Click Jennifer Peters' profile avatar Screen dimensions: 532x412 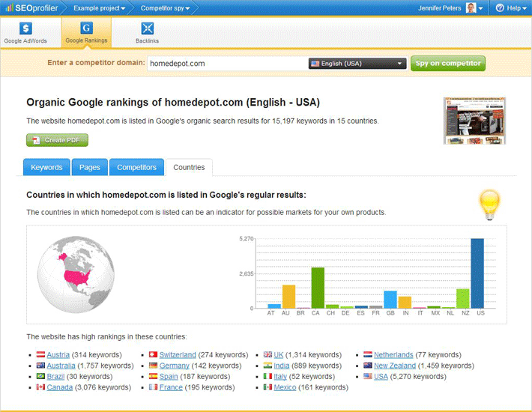471,8
